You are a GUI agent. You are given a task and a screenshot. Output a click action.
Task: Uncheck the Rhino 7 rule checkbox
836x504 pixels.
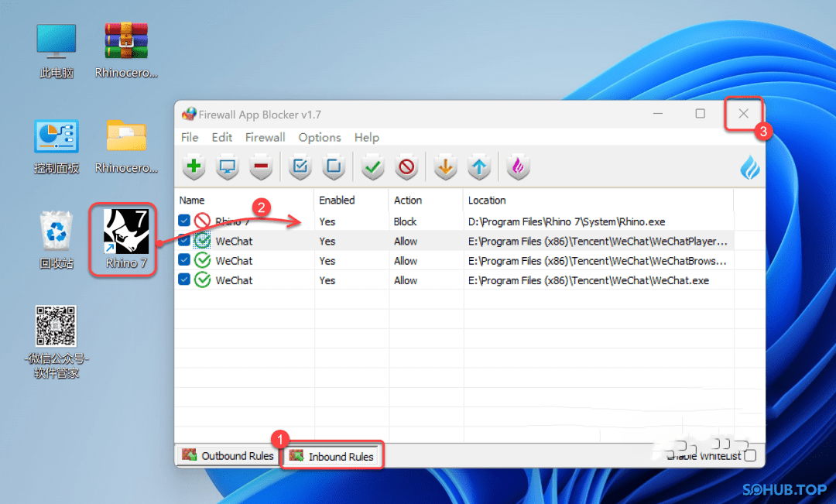[184, 221]
